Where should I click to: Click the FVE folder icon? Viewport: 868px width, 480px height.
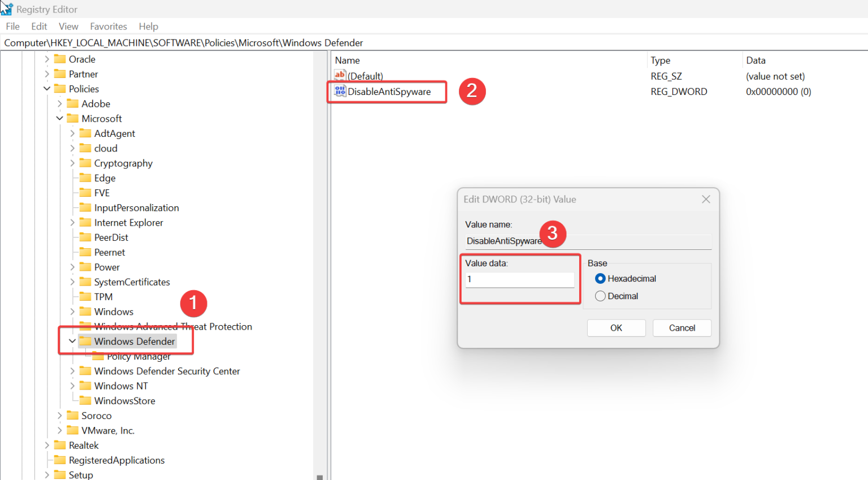[85, 192]
